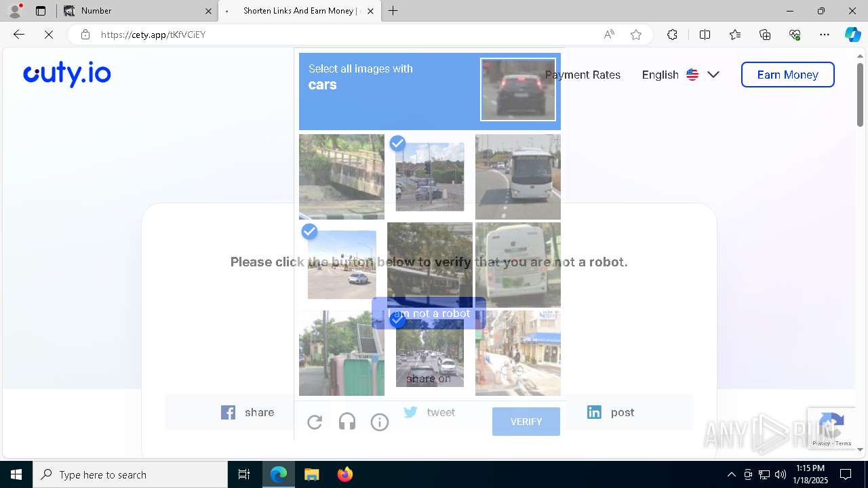Switch to Shorten Links And Earn Money tab

300,11
